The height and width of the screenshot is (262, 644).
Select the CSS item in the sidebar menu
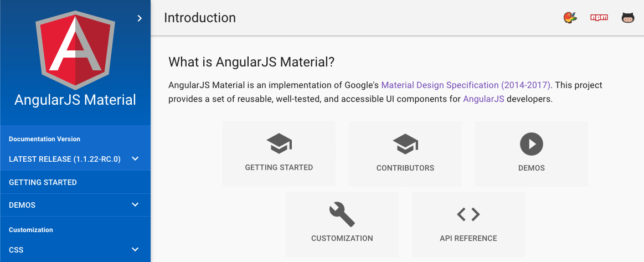pos(75,250)
